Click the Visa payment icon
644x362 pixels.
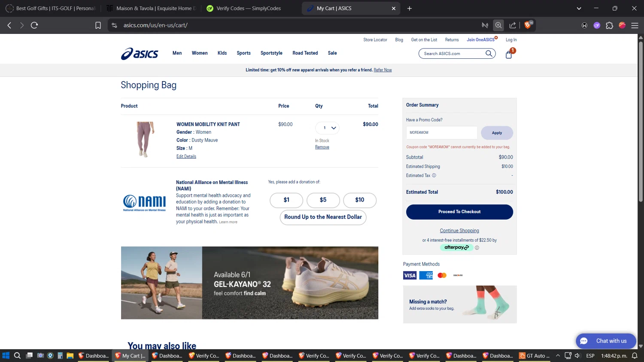(x=410, y=275)
